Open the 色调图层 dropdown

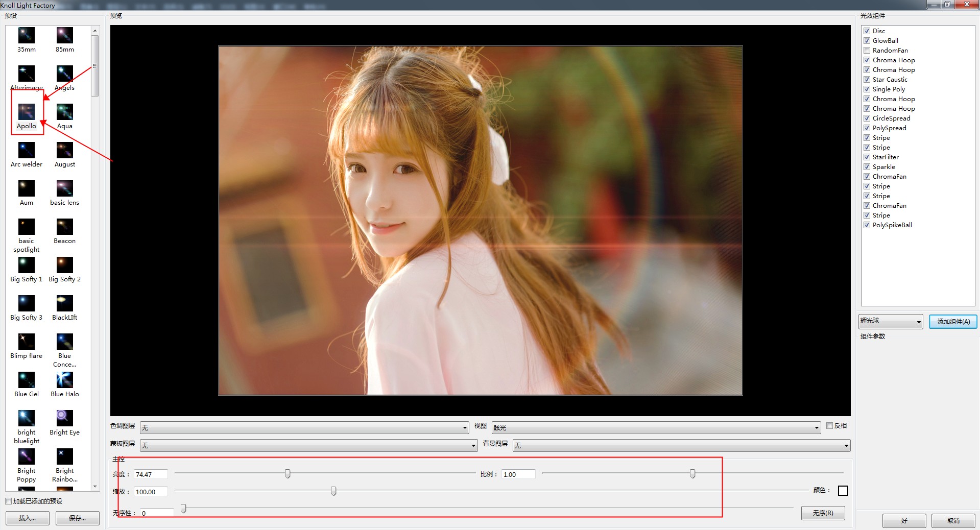304,427
